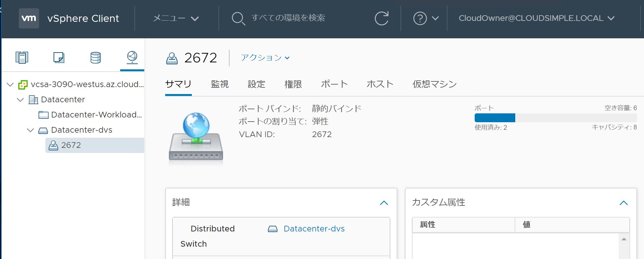Switch to the 監視 tab
The width and height of the screenshot is (644, 259).
coord(220,84)
